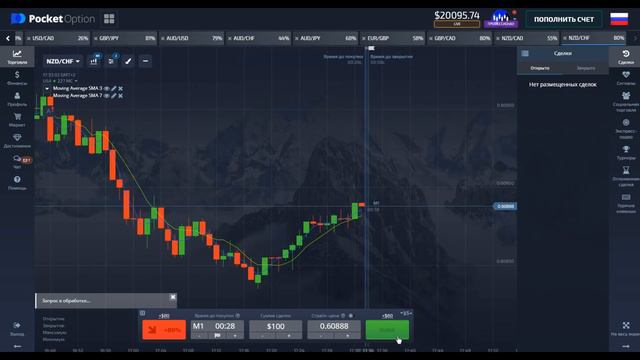Image resolution: width=640 pixels, height=360 pixels.
Task: Open the indicators icon in chart toolbar
Action: (x=111, y=61)
